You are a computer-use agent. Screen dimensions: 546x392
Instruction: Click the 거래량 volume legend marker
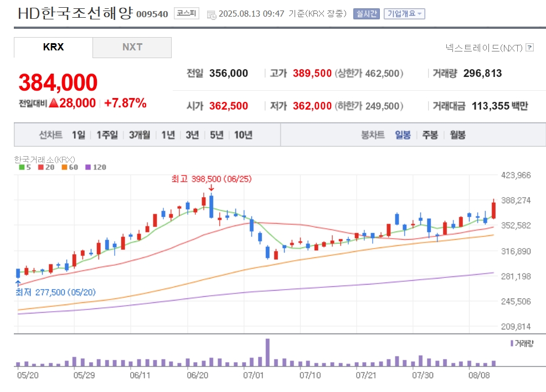click(512, 344)
